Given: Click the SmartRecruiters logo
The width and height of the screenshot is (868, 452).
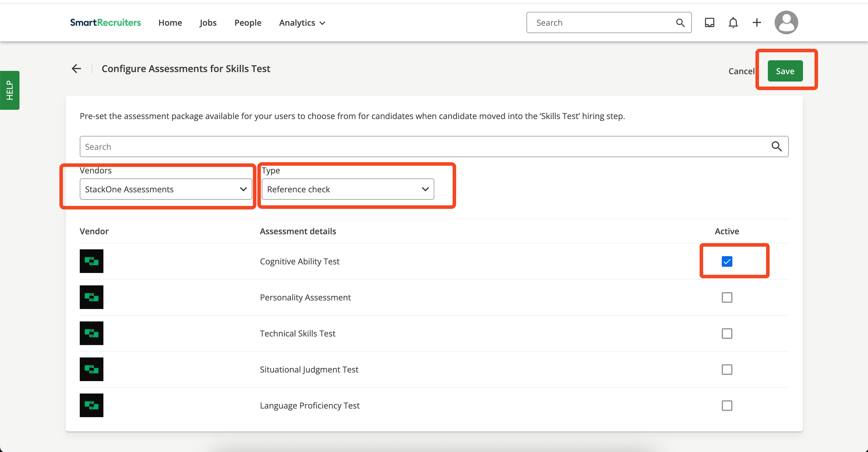Looking at the screenshot, I should (x=105, y=22).
